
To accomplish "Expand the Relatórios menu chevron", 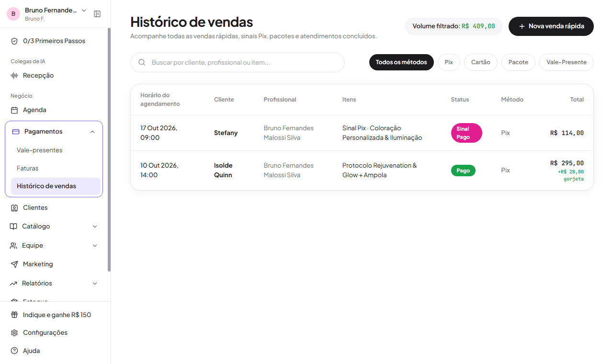I will pos(95,284).
